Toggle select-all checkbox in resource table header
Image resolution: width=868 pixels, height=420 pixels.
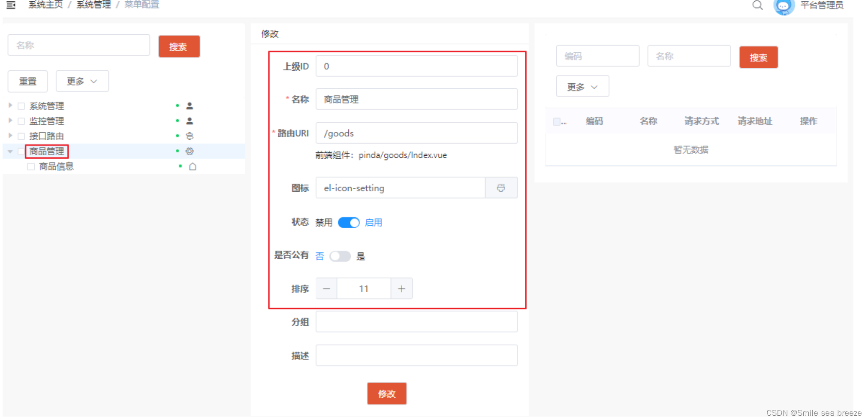click(x=557, y=121)
